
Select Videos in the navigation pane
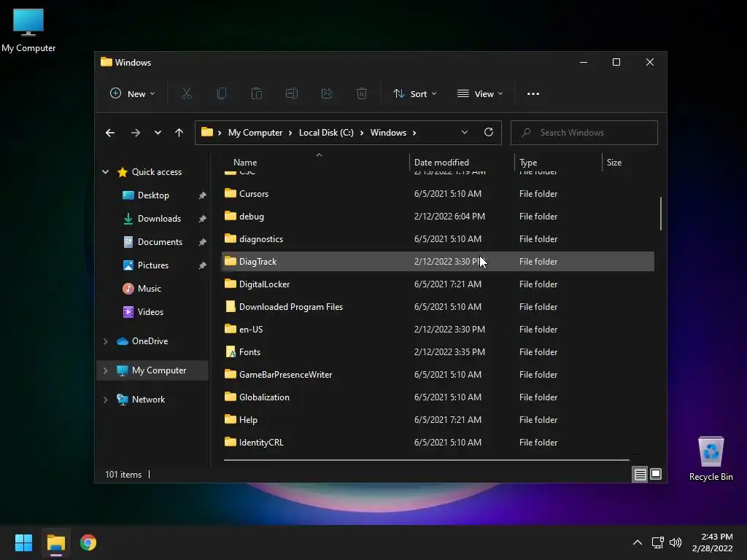(x=150, y=312)
